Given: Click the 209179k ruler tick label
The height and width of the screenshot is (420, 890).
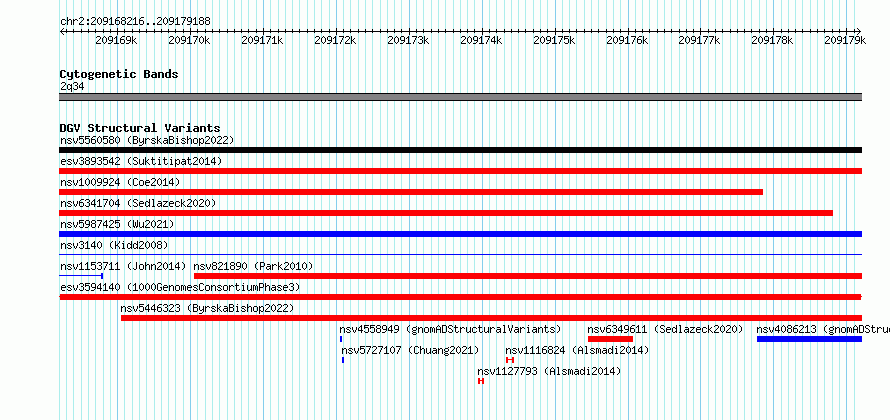Looking at the screenshot, I should coord(845,40).
